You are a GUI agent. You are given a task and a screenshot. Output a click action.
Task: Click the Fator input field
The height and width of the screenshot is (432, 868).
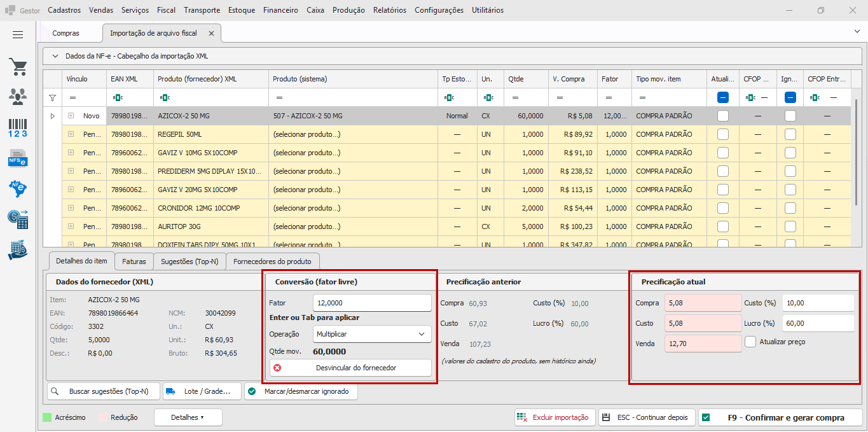pos(373,303)
